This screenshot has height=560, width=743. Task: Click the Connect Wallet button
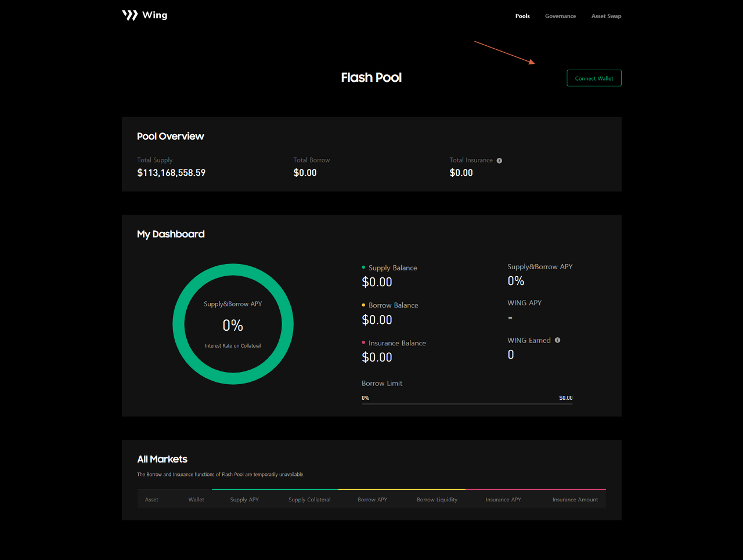(594, 78)
